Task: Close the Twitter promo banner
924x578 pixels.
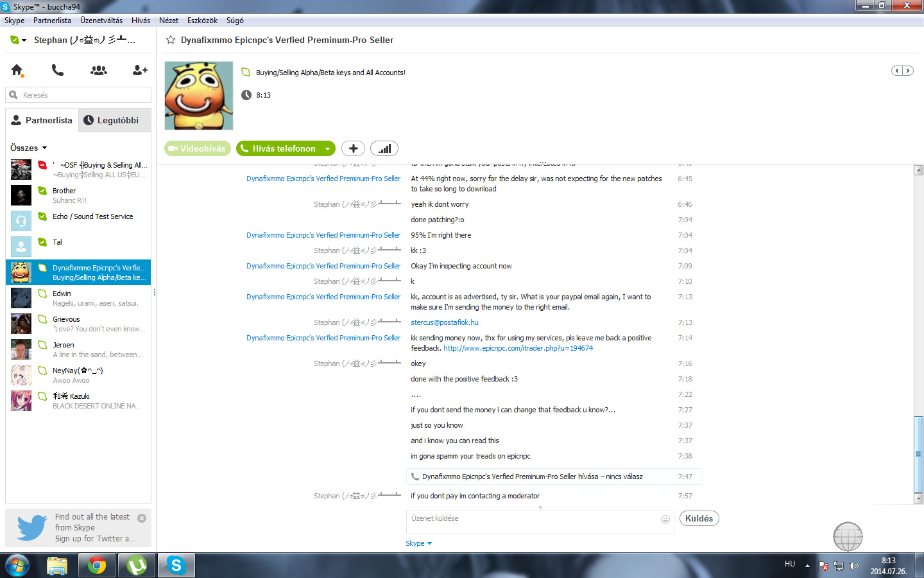Action: click(142, 518)
